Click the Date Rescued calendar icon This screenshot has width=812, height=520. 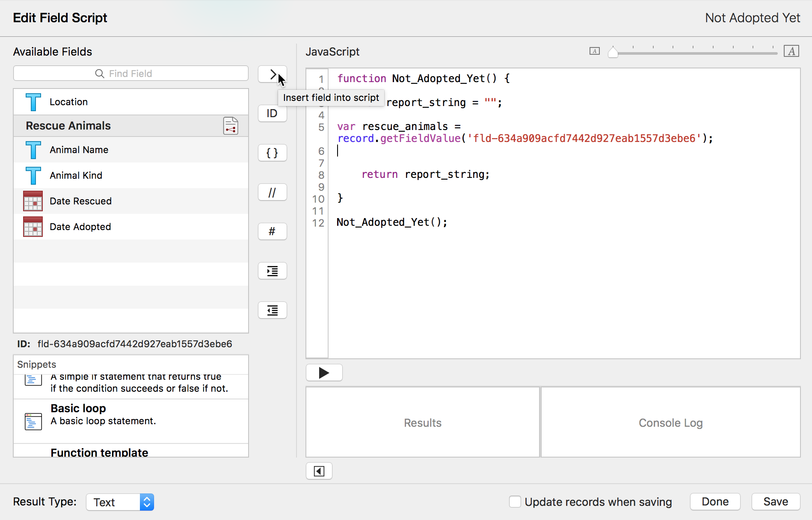(x=33, y=201)
